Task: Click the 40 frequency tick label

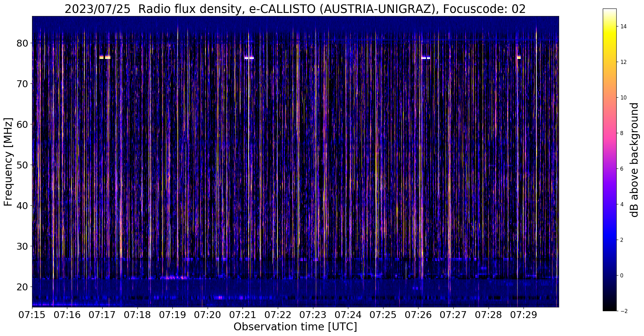Action: [x=22, y=206]
